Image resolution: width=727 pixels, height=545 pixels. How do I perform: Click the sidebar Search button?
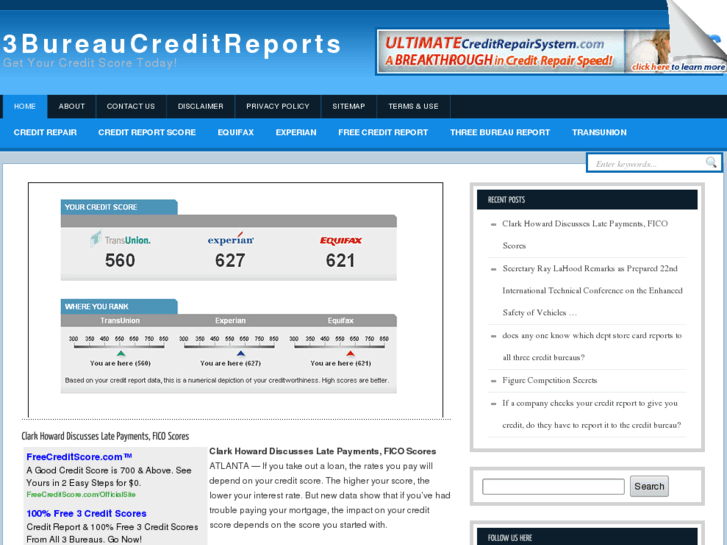pos(649,486)
